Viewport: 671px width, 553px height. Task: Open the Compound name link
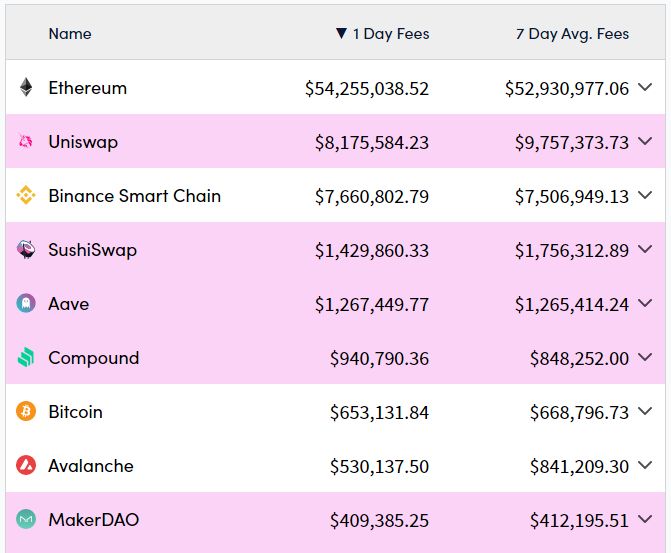tap(93, 358)
